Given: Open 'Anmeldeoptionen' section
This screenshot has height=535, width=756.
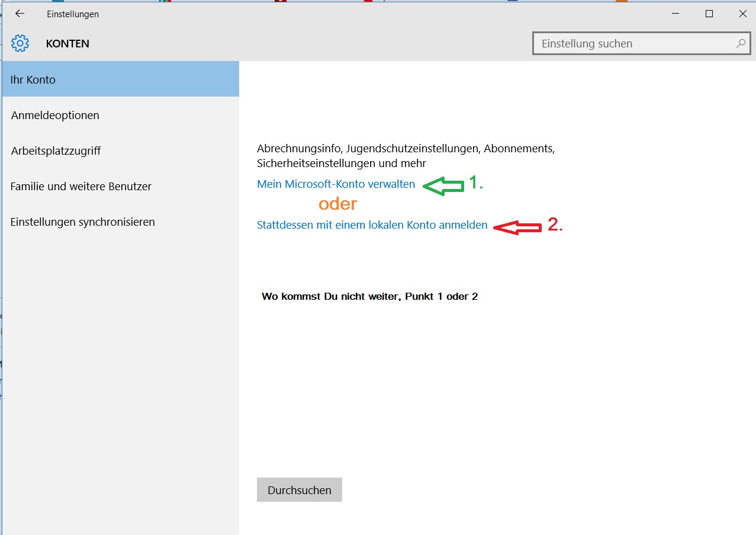Looking at the screenshot, I should [x=121, y=115].
